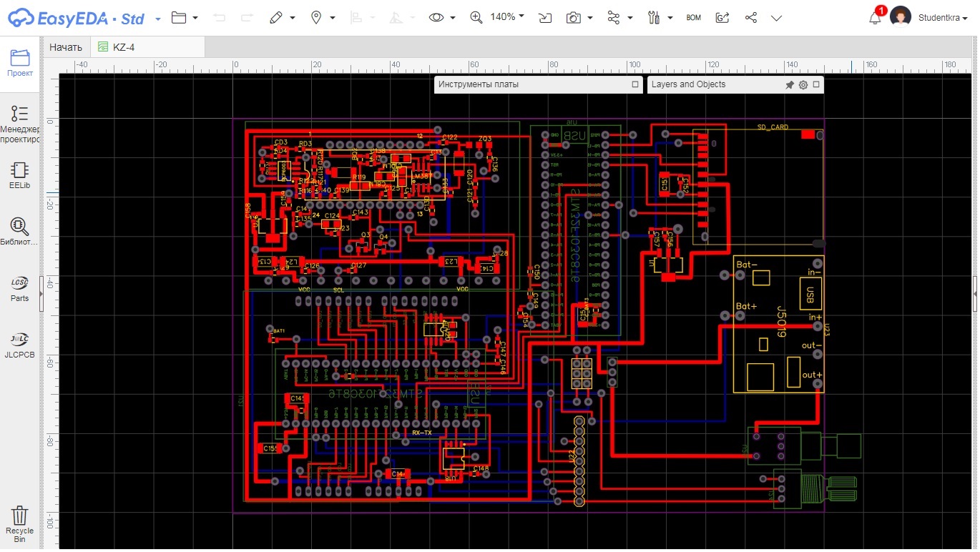The width and height of the screenshot is (980, 552).
Task: Click the Инструменты платы panel title
Action: coord(479,84)
